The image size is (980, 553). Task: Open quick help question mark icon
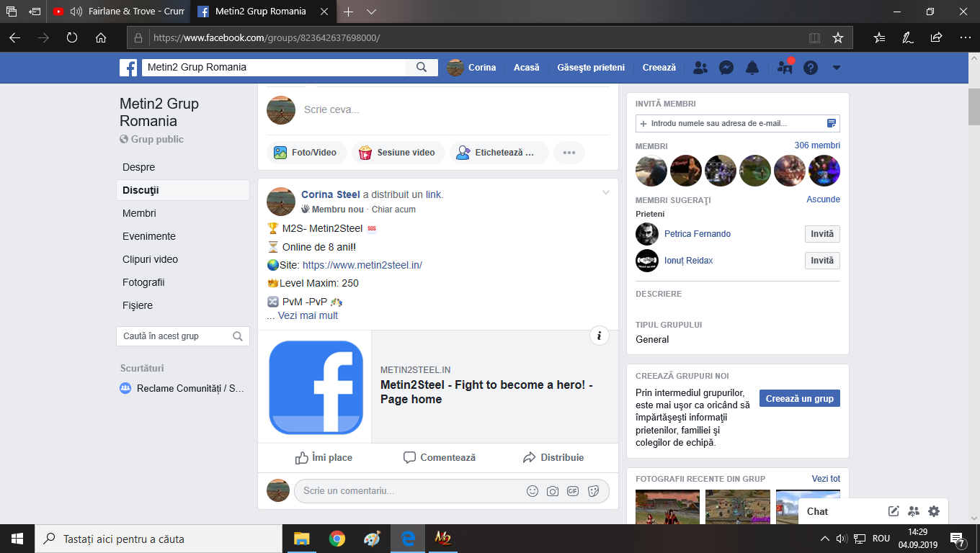pos(811,68)
